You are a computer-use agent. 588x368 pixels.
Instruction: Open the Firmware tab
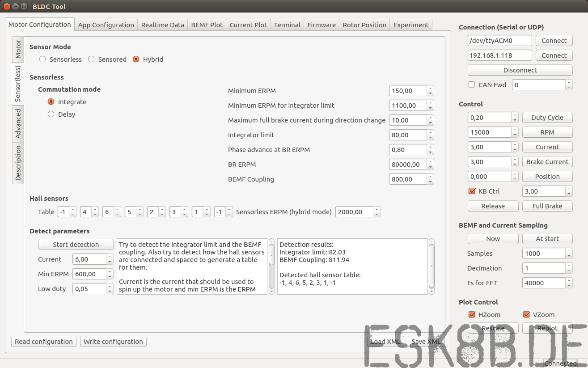click(x=321, y=25)
